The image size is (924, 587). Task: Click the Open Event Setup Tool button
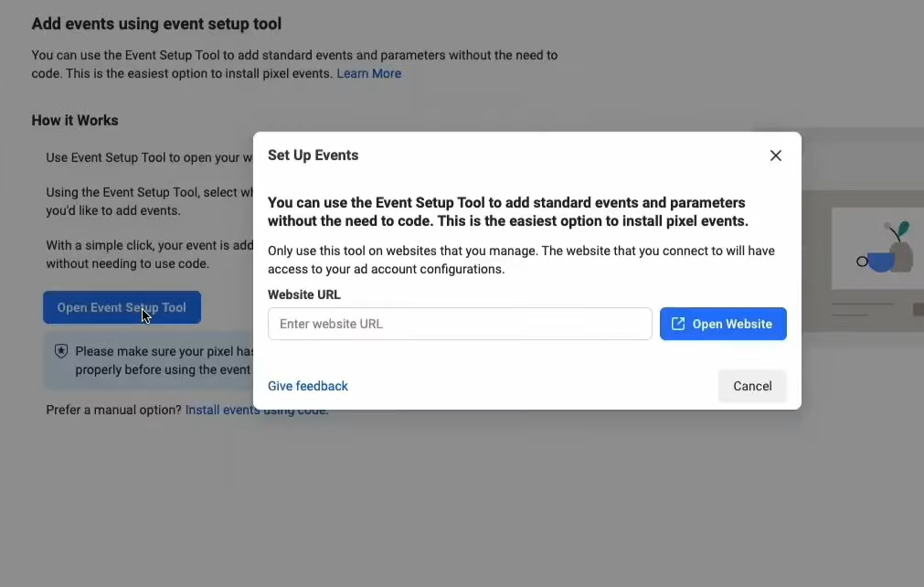(122, 307)
